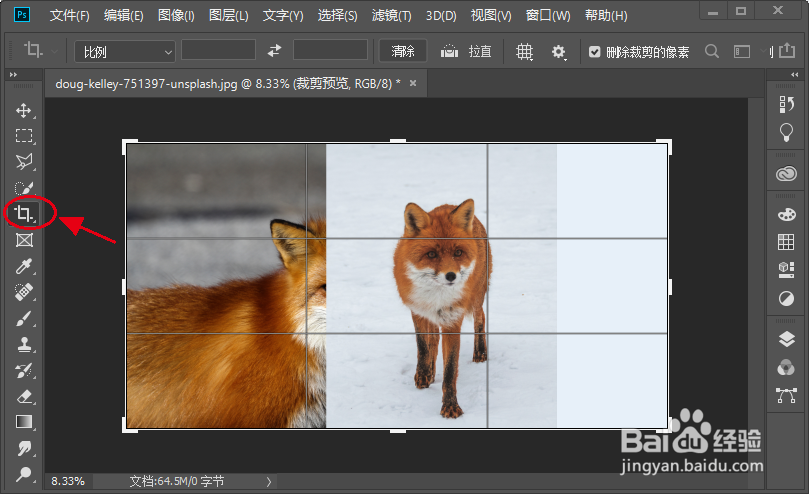This screenshot has width=809, height=494.
Task: Select the Move tool
Action: pos(24,110)
